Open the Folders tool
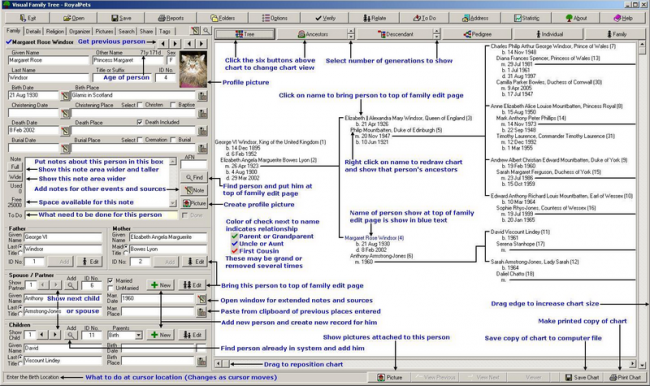650x386 pixels. point(223,18)
